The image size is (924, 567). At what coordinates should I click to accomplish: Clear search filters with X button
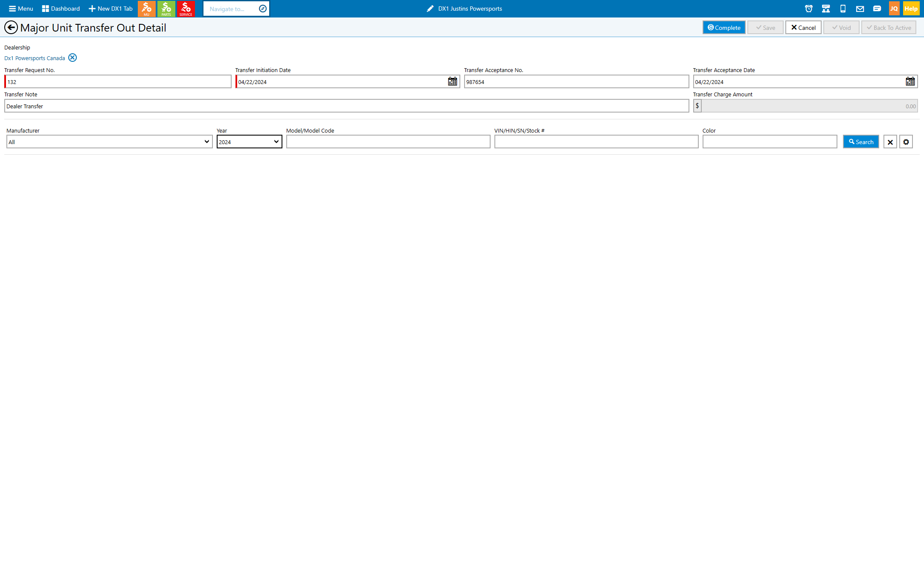click(x=890, y=142)
